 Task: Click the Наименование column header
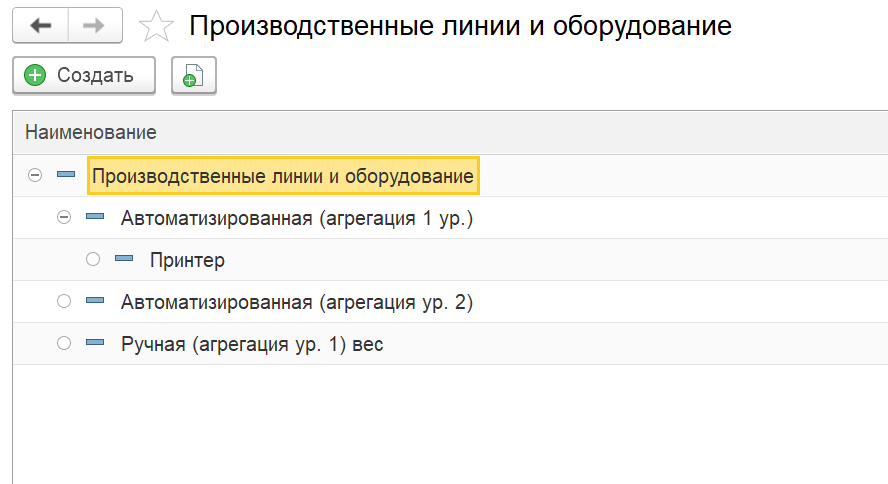click(x=91, y=132)
